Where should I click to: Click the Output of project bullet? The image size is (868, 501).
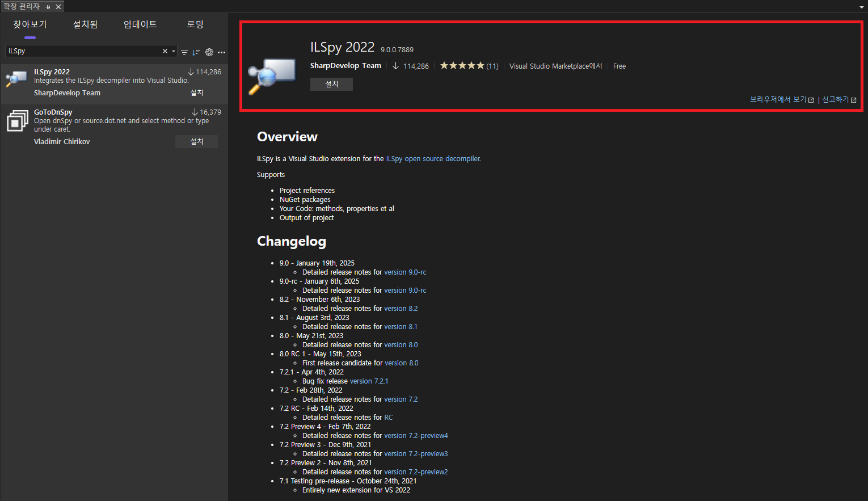pos(306,218)
